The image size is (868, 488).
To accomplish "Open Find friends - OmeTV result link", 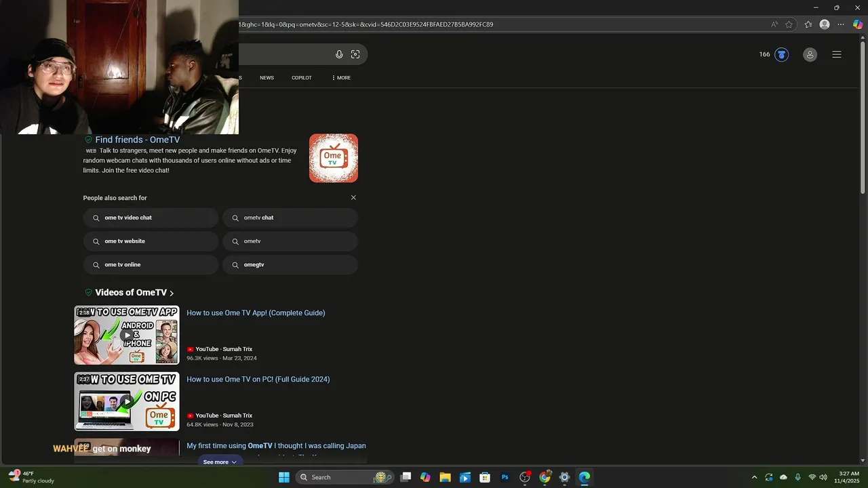I will point(137,140).
